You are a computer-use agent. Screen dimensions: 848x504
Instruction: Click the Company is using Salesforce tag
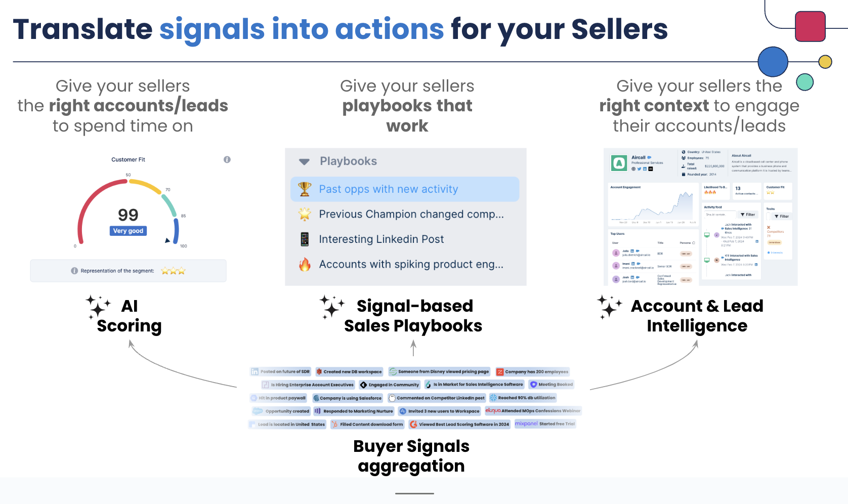(x=347, y=398)
